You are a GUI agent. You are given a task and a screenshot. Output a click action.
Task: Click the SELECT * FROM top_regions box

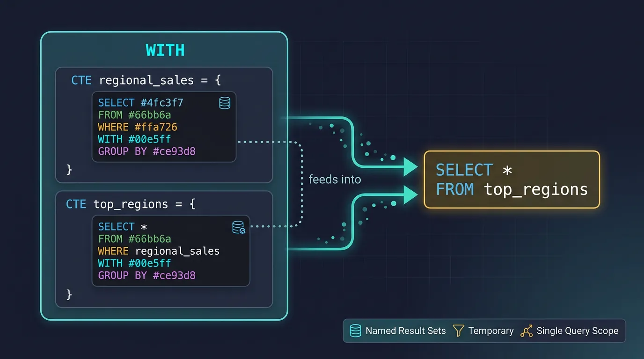[511, 179]
